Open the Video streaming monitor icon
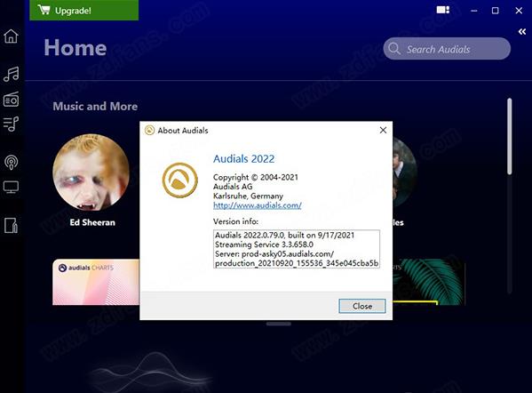The image size is (532, 393). (11, 187)
